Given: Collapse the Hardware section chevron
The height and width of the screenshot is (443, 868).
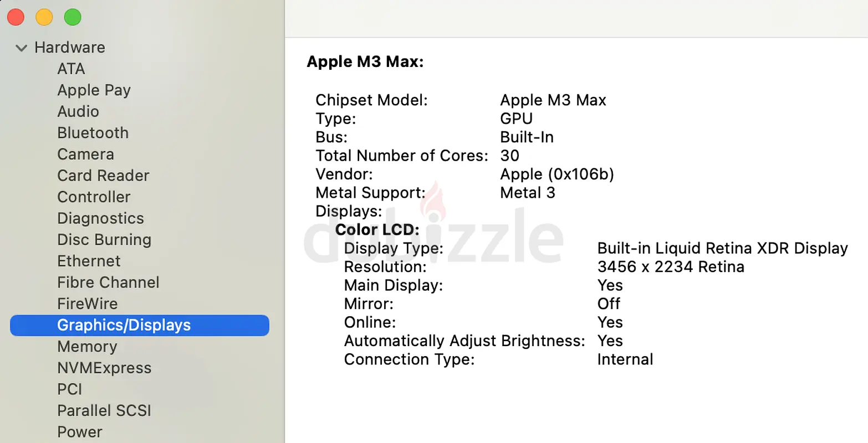Looking at the screenshot, I should [x=22, y=48].
